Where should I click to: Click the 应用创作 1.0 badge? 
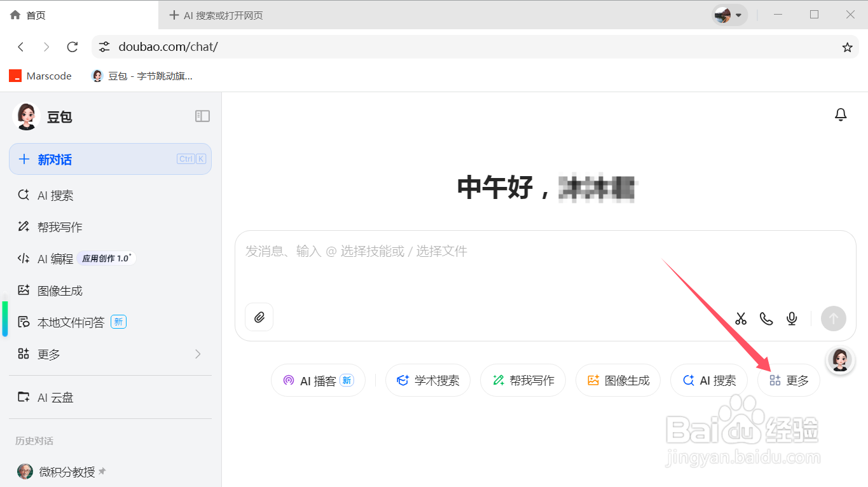pos(106,258)
